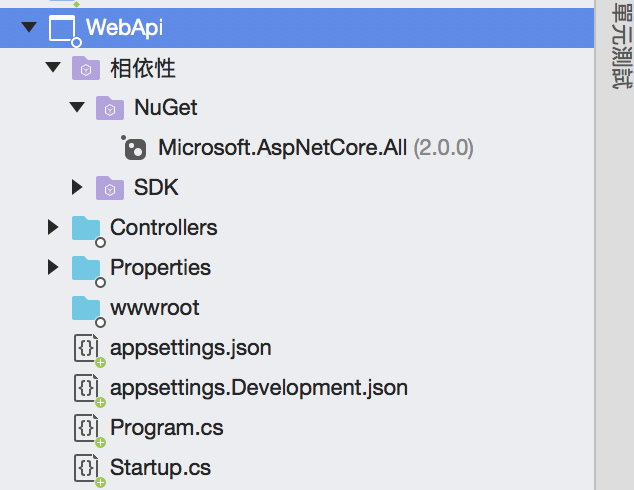
Task: Click the wwwroot folder icon
Action: pyautogui.click(x=86, y=307)
